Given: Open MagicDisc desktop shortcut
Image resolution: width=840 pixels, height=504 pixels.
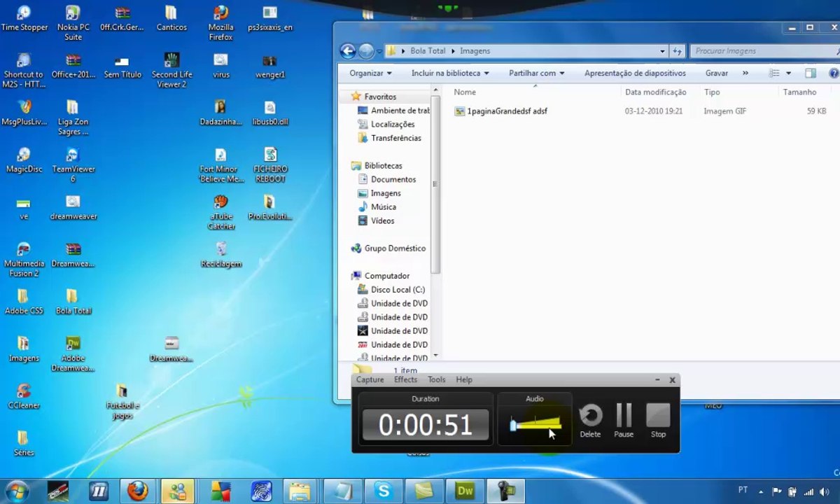Looking at the screenshot, I should pyautogui.click(x=24, y=160).
